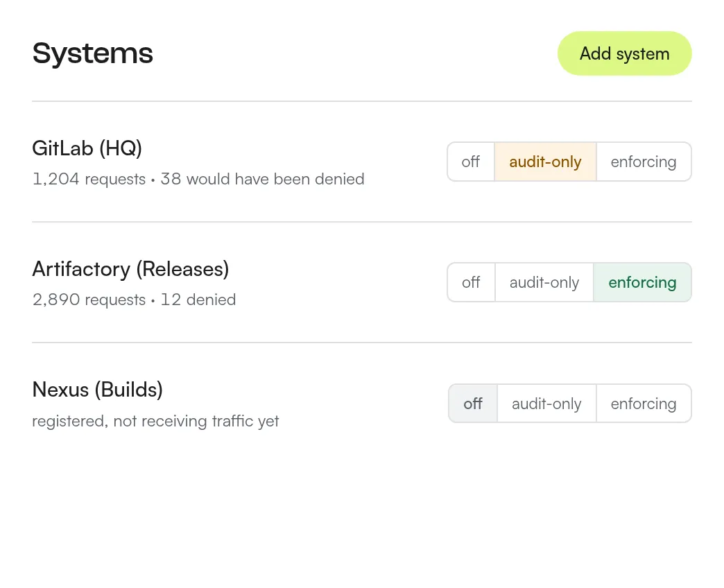Enable audit-only mode for Nexus (Builds)

point(546,404)
